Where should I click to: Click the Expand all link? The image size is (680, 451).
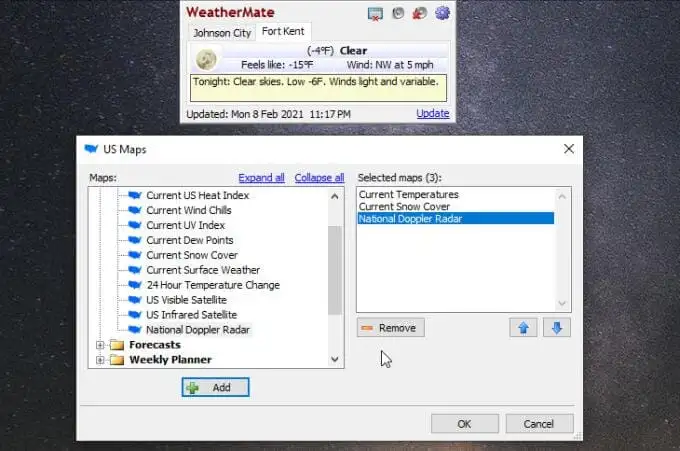262,178
